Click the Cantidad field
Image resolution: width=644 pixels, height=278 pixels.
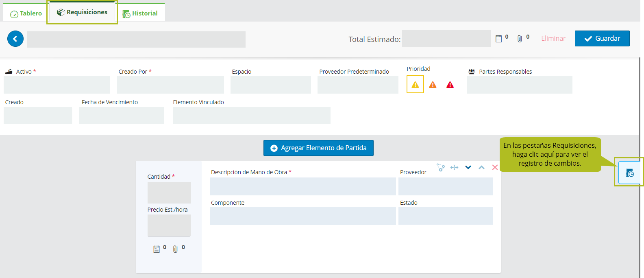(169, 193)
